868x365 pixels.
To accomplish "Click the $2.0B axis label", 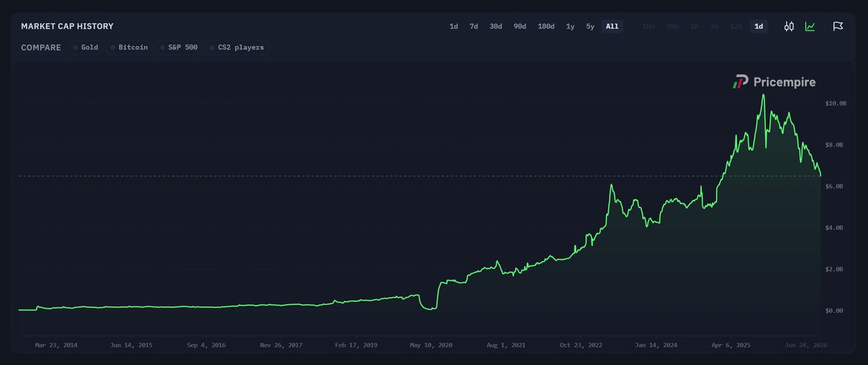I will pyautogui.click(x=834, y=269).
